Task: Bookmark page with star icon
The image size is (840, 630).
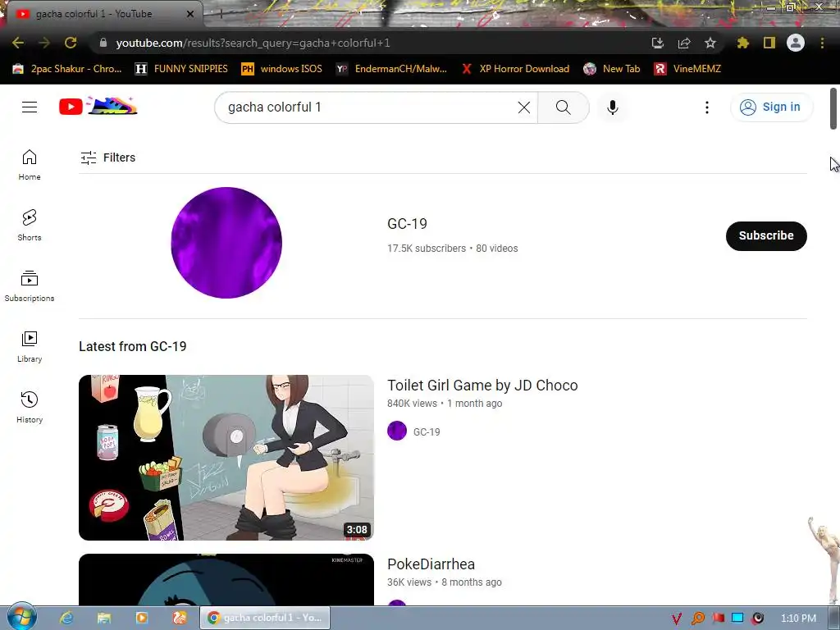Action: 710,43
